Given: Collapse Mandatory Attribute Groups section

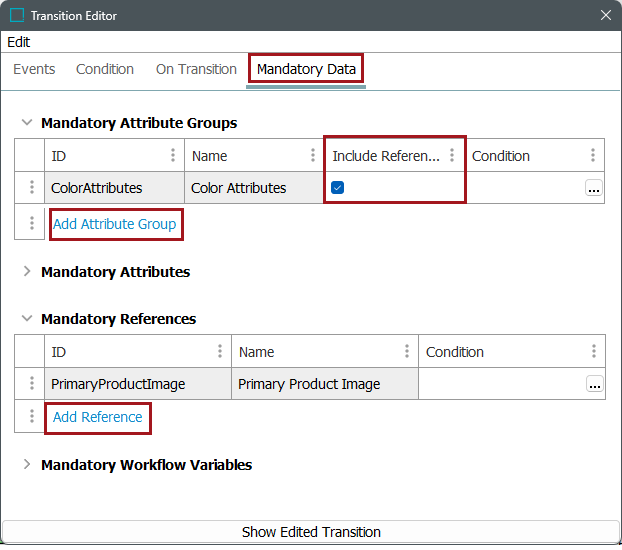Looking at the screenshot, I should (27, 123).
